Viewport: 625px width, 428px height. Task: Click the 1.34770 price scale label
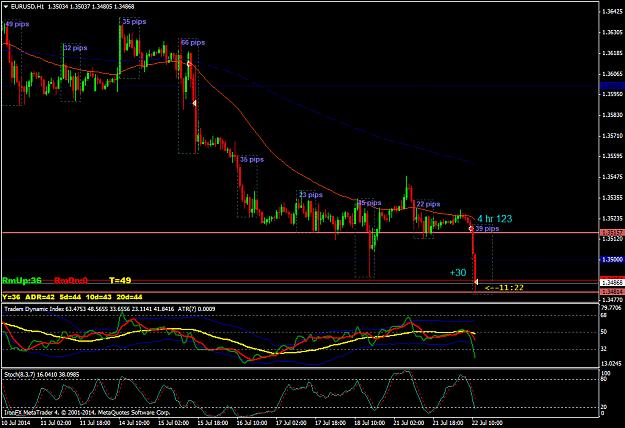(x=613, y=299)
